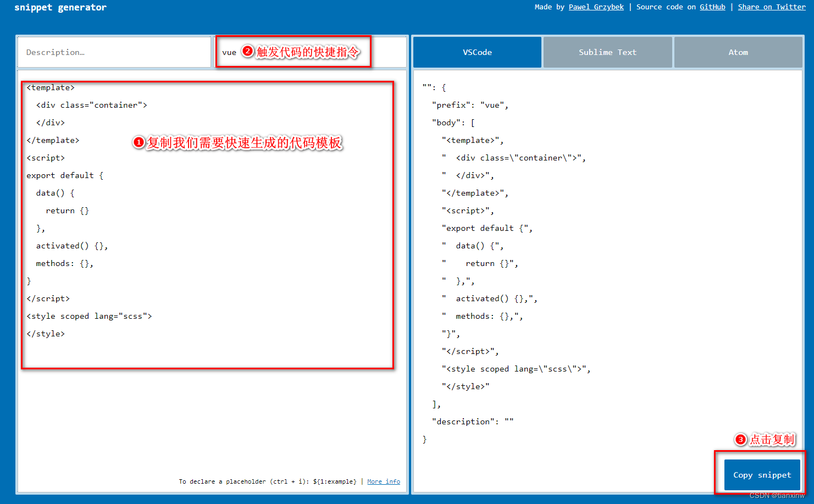The image size is (814, 504).
Task: Click the '"prefix": "vue",' output line
Action: coord(470,105)
